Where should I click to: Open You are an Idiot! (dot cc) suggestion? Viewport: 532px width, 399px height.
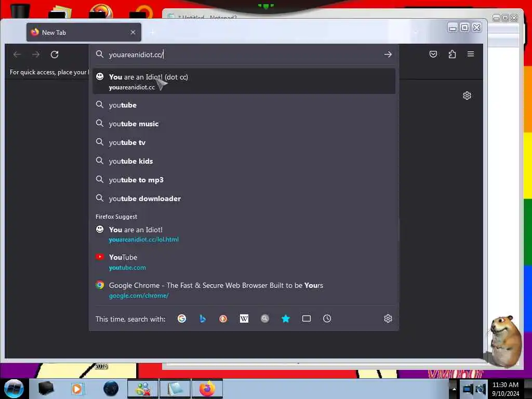[x=244, y=82]
